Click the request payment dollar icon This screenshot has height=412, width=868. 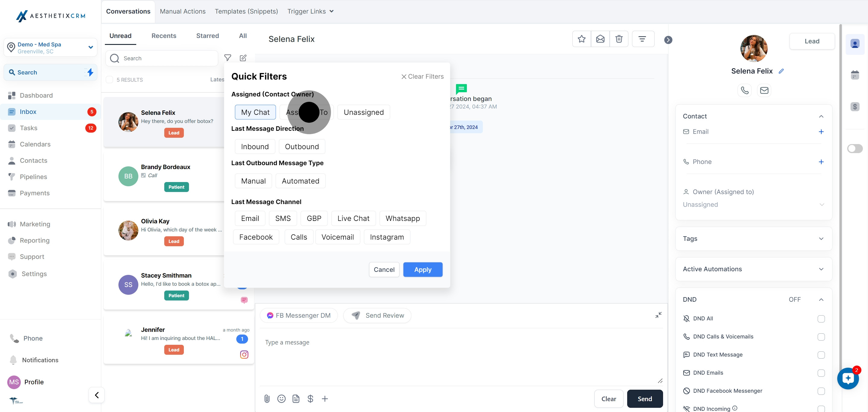click(x=310, y=399)
